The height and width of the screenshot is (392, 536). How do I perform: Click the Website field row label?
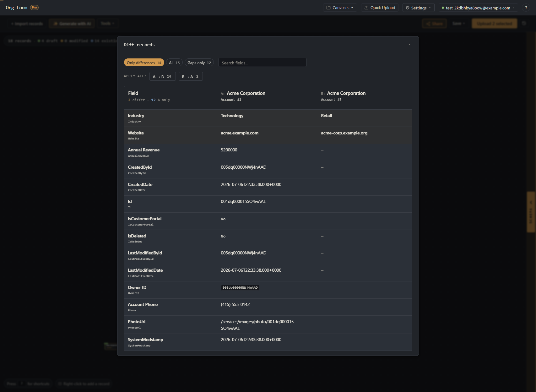click(x=136, y=133)
